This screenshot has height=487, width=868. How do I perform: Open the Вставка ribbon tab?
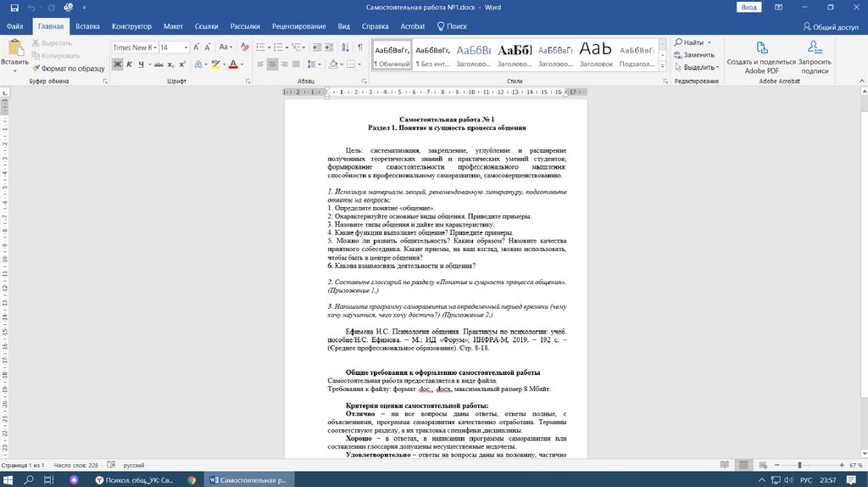click(87, 26)
